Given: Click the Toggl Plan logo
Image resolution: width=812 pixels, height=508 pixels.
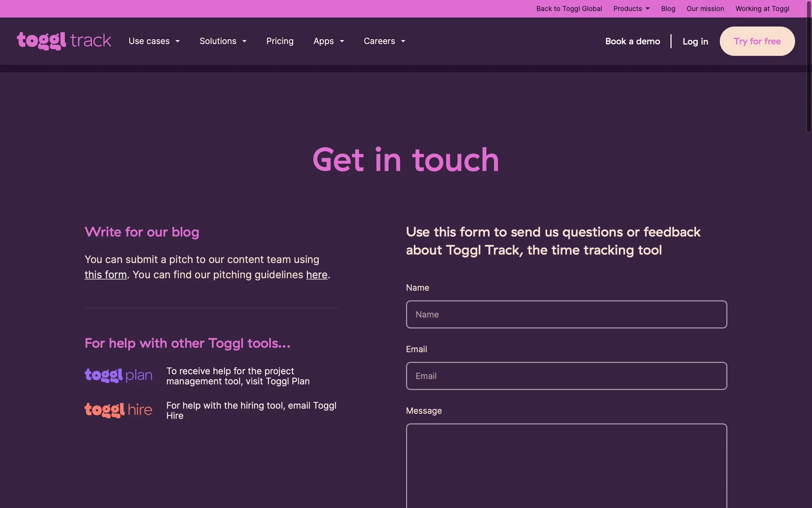Looking at the screenshot, I should coord(118,375).
